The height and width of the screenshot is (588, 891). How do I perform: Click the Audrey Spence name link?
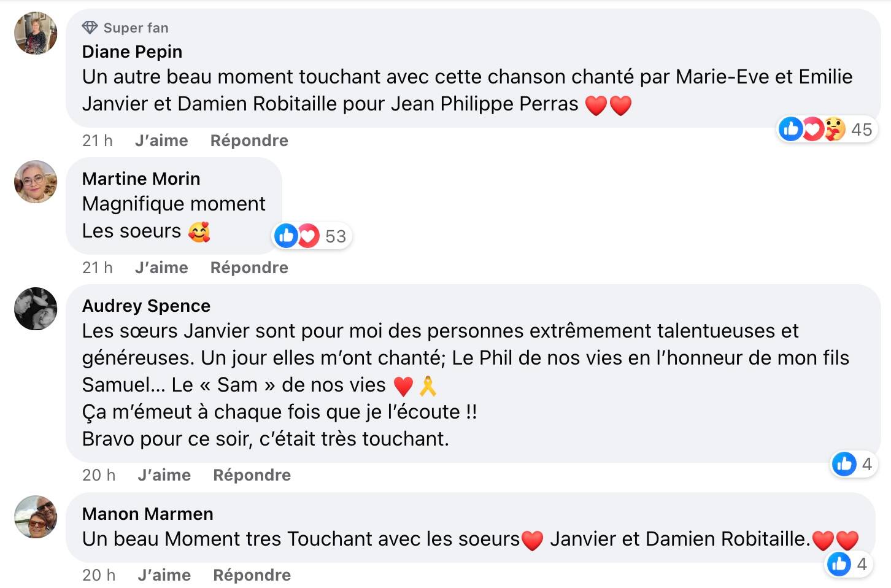[146, 306]
